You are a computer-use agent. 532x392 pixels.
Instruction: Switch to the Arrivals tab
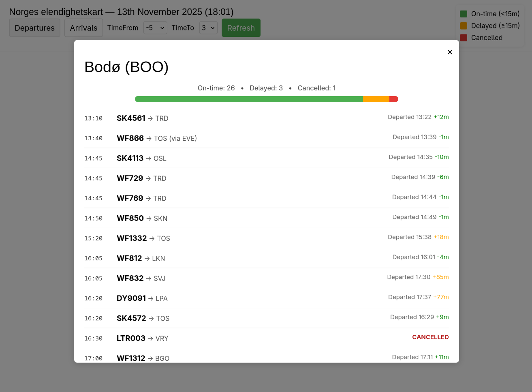pyautogui.click(x=83, y=28)
